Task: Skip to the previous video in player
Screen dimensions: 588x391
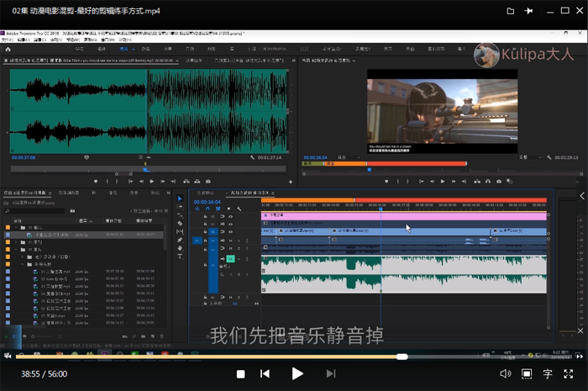Action: tap(265, 373)
